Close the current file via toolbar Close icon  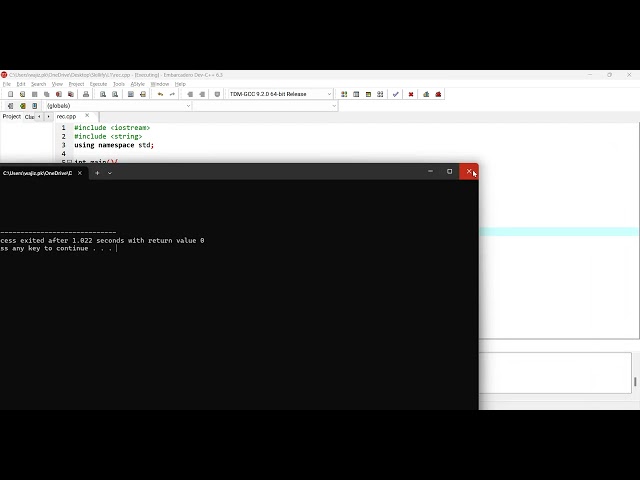59,94
